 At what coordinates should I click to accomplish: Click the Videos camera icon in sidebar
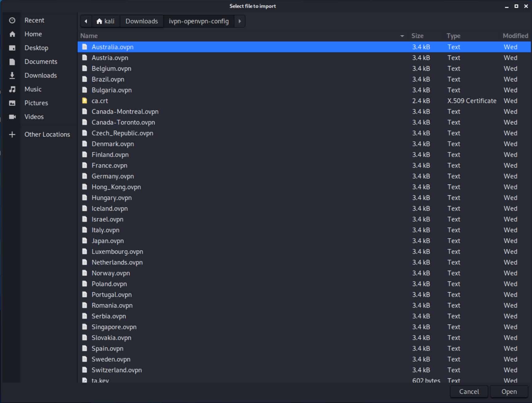click(x=12, y=117)
